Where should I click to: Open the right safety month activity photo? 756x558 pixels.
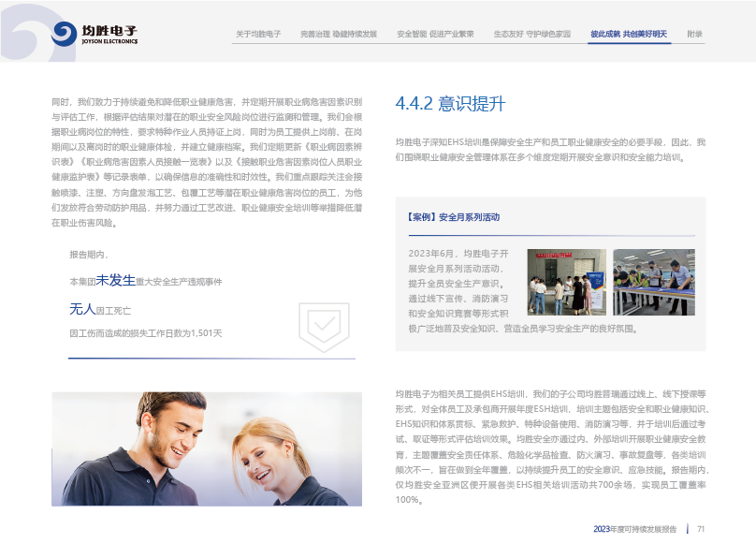(653, 282)
